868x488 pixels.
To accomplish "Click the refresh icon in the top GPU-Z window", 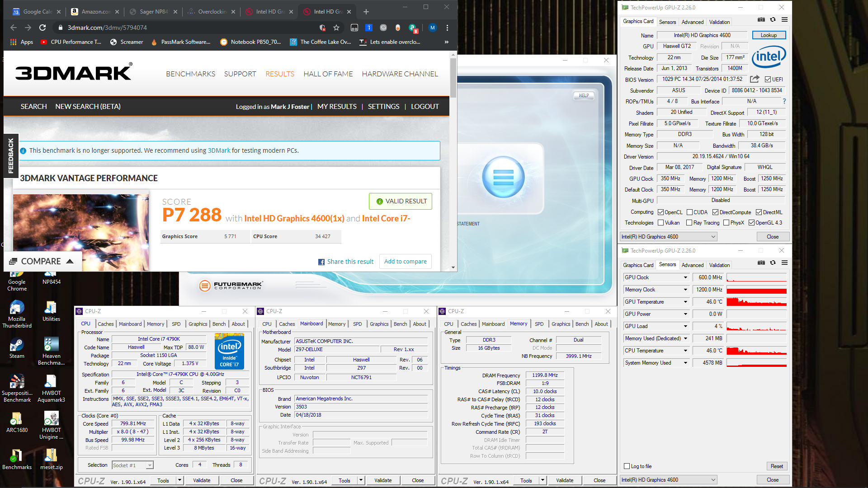I will coord(773,20).
